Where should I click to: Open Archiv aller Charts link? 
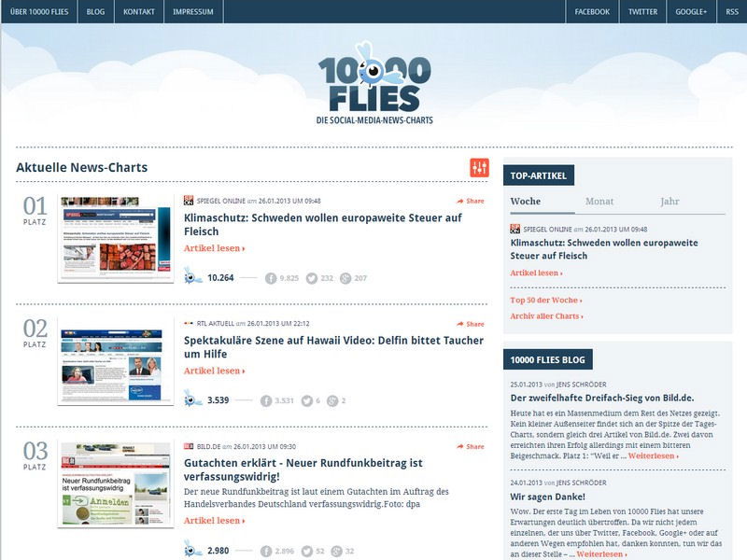(546, 316)
